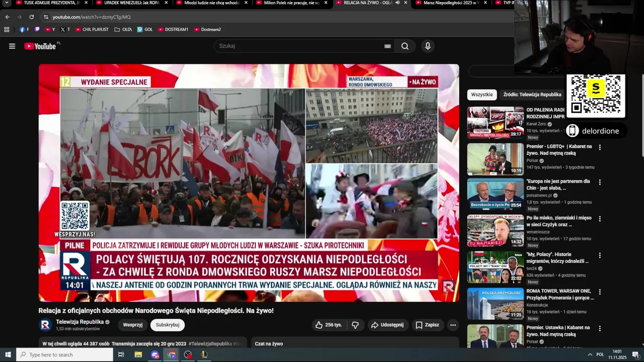Select the Źródło: Telewizja Republika chip
Screen dimensions: 644x362
[x=532, y=95]
